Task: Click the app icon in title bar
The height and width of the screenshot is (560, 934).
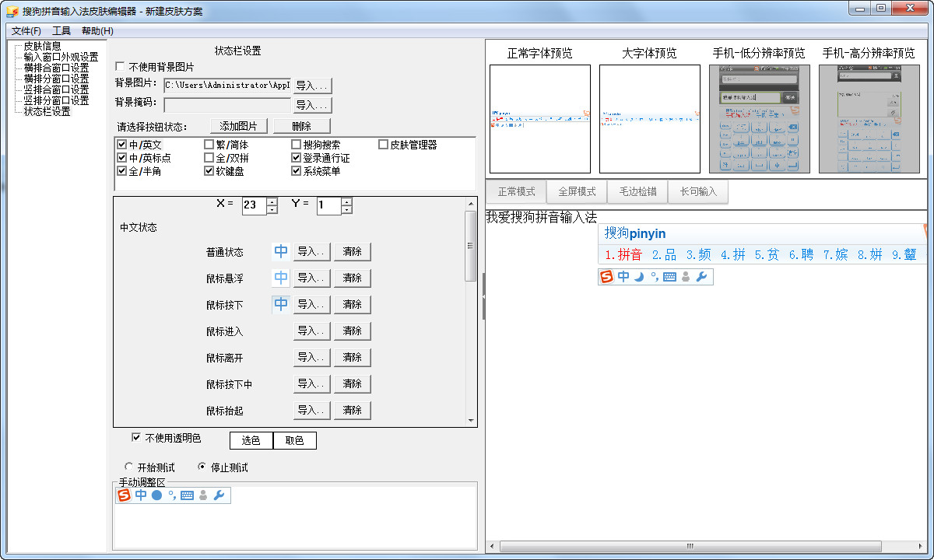Action: click(x=12, y=11)
